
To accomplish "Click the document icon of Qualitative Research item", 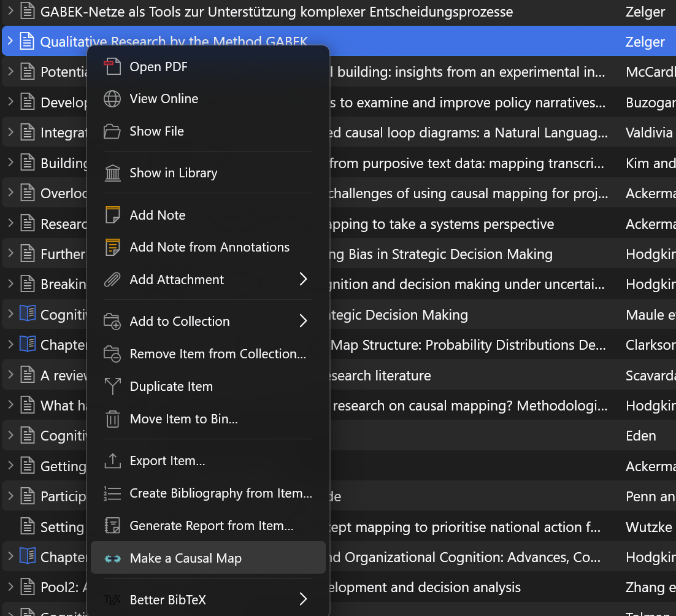I will (28, 41).
